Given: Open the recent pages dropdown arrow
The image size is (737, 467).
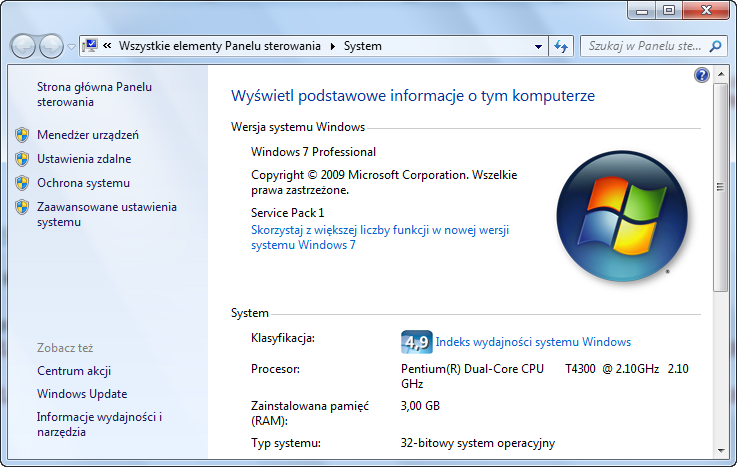Looking at the screenshot, I should pyautogui.click(x=71, y=47).
